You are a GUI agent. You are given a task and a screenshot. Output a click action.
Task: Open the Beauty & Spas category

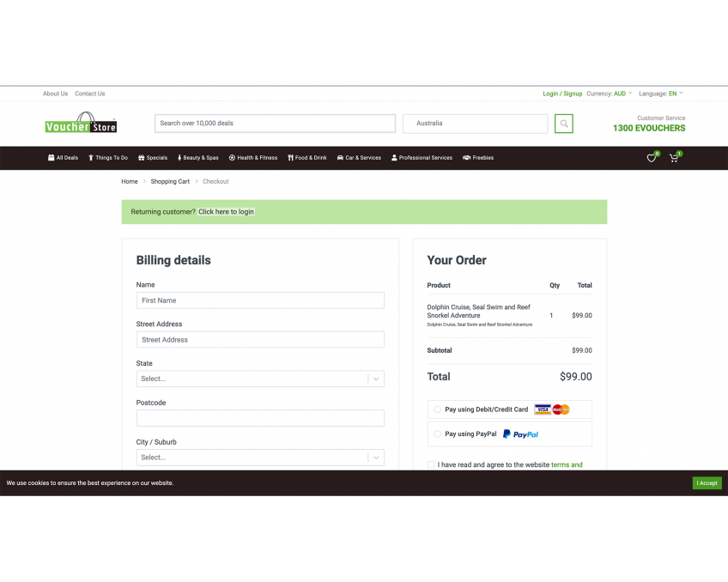[197, 157]
